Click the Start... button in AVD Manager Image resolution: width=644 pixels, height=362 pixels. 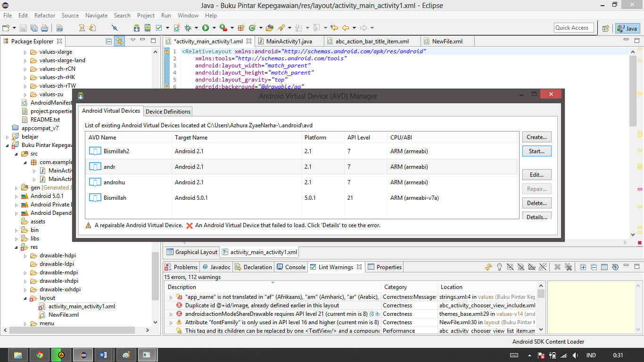537,151
